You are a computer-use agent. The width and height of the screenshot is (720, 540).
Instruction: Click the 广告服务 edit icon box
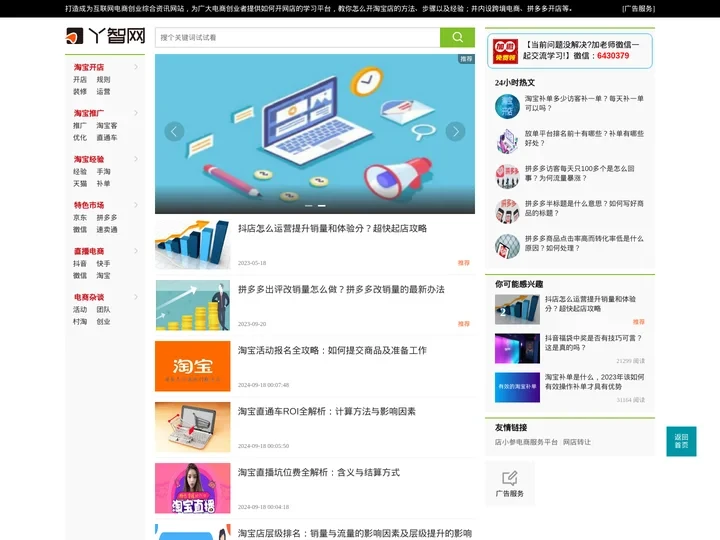tap(510, 484)
